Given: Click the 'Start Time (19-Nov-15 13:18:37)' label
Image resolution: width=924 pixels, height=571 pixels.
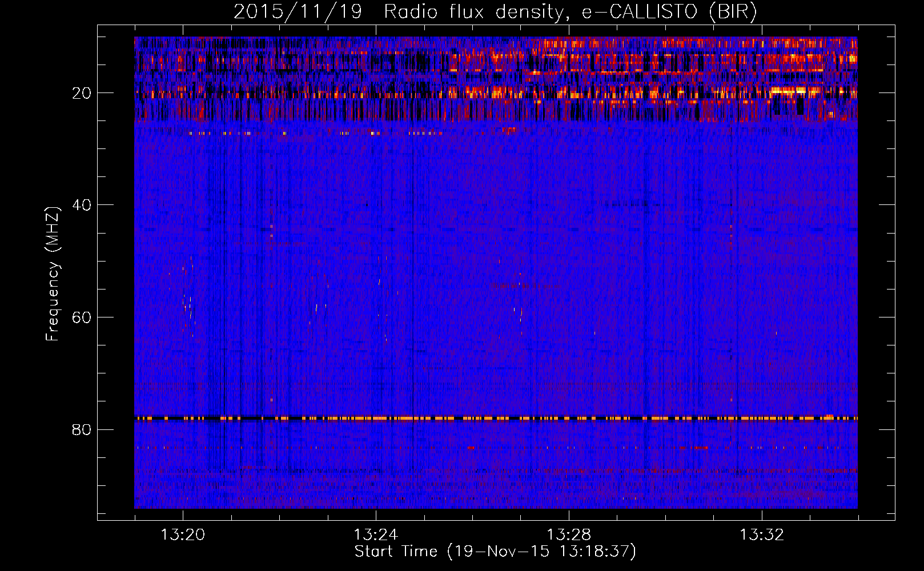Looking at the screenshot, I should [x=495, y=552].
